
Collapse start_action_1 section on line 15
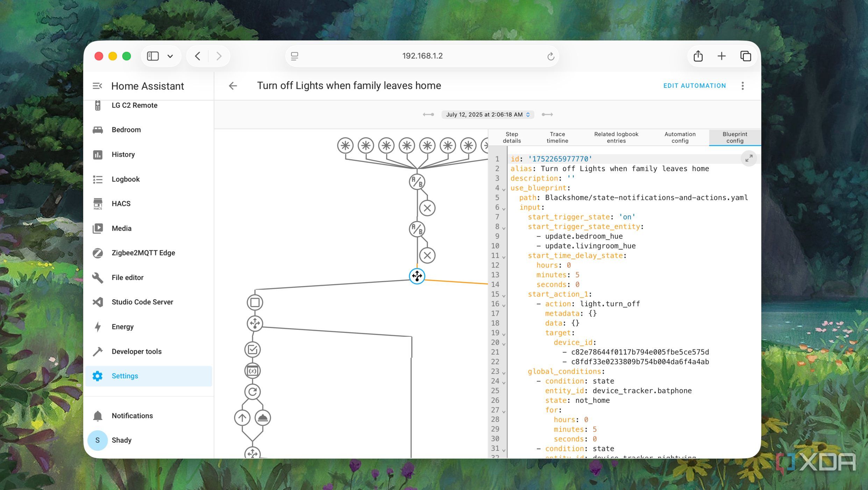(x=504, y=296)
